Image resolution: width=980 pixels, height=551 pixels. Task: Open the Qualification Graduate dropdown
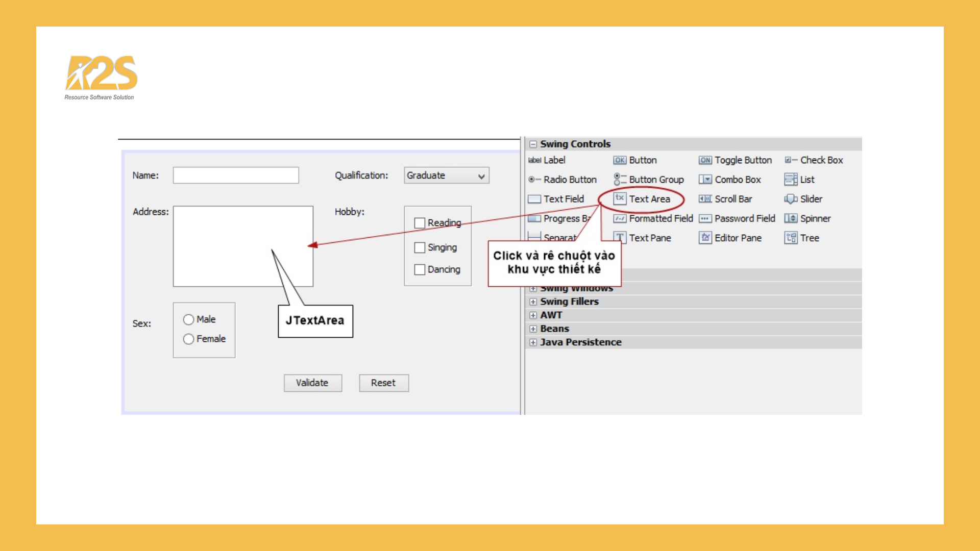481,176
